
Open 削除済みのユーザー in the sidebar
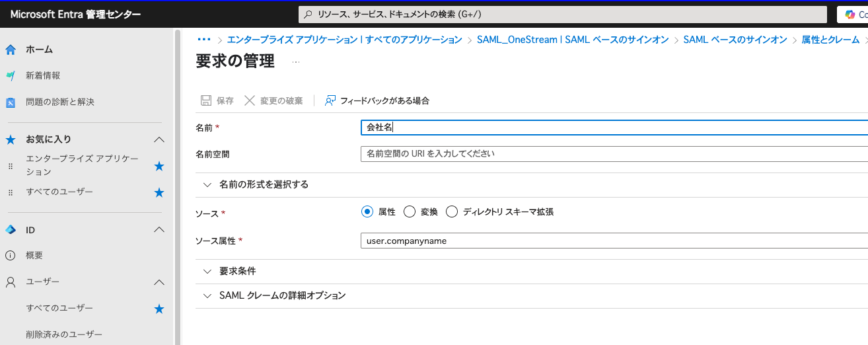pyautogui.click(x=64, y=334)
